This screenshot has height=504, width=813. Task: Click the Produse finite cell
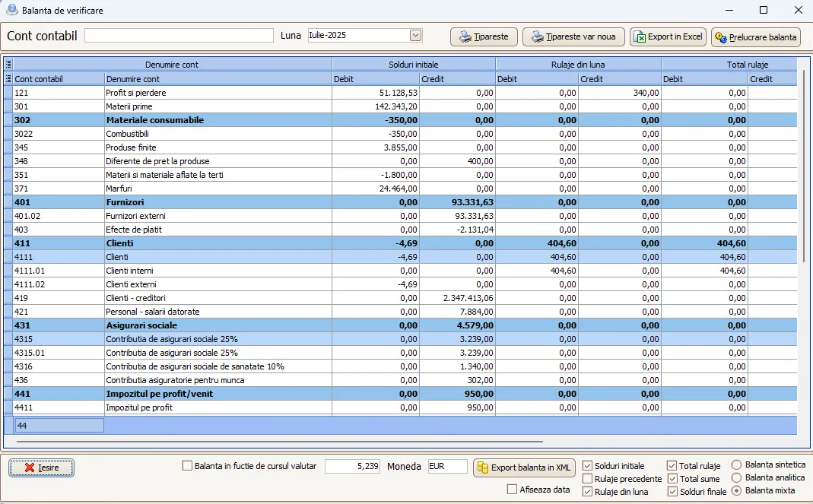218,147
